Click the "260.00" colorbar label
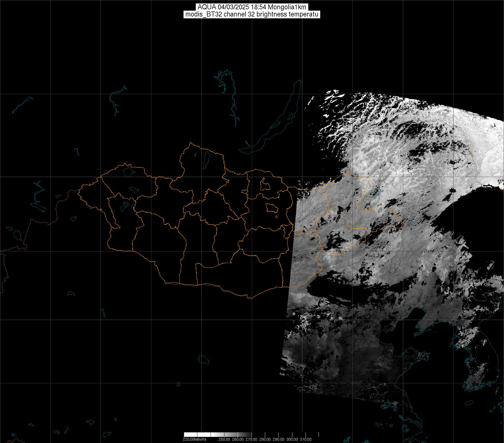The height and width of the screenshot is (443, 504). 238,439
